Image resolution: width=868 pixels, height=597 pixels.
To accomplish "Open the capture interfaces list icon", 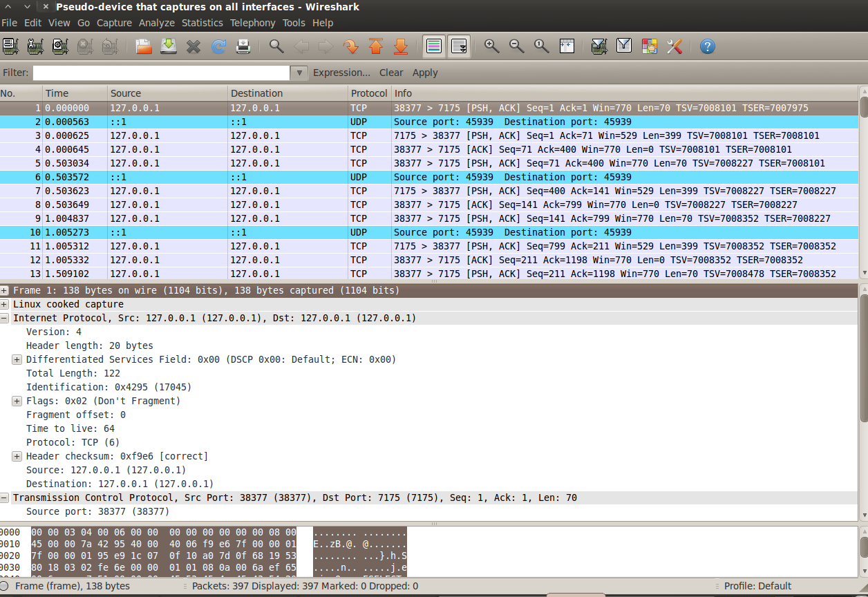I will 10,46.
